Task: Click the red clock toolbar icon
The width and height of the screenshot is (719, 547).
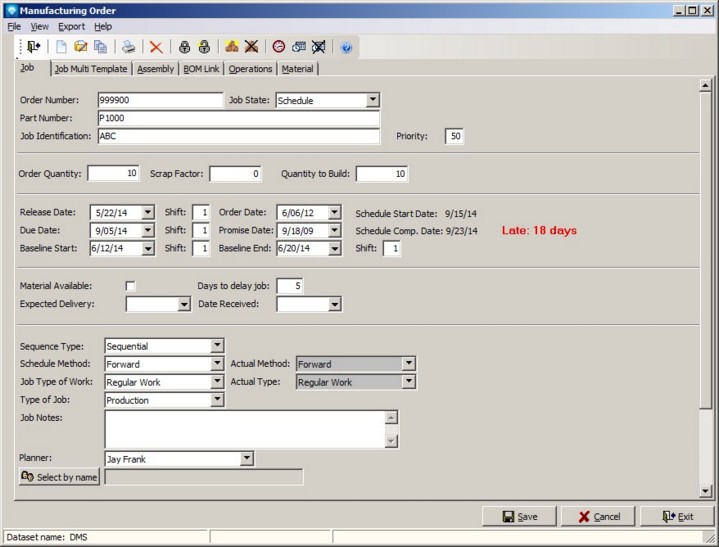Action: click(x=278, y=47)
